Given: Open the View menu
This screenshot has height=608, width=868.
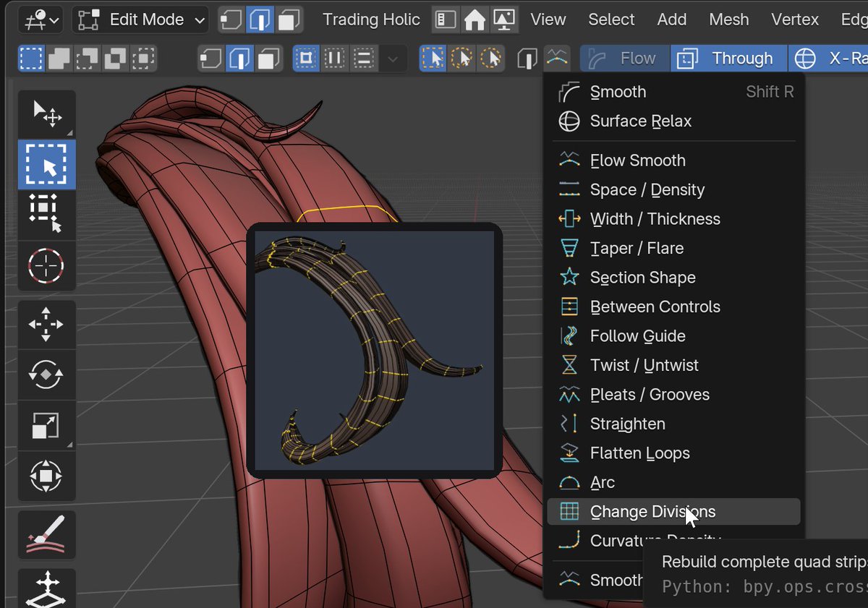Looking at the screenshot, I should click(548, 20).
